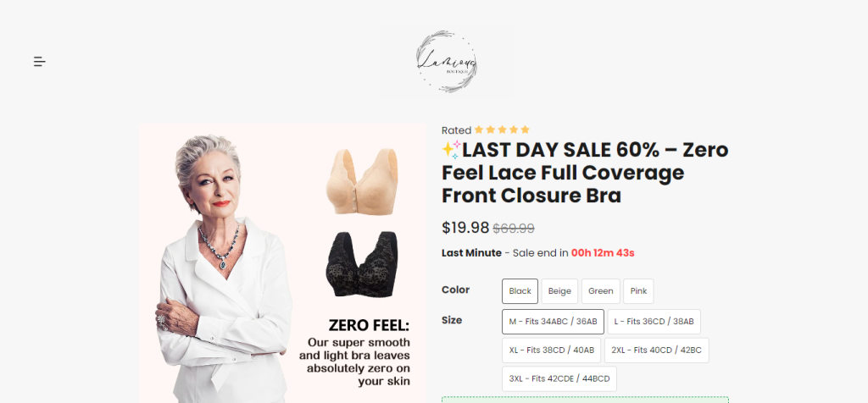Click the beige bra product image

click(x=361, y=182)
